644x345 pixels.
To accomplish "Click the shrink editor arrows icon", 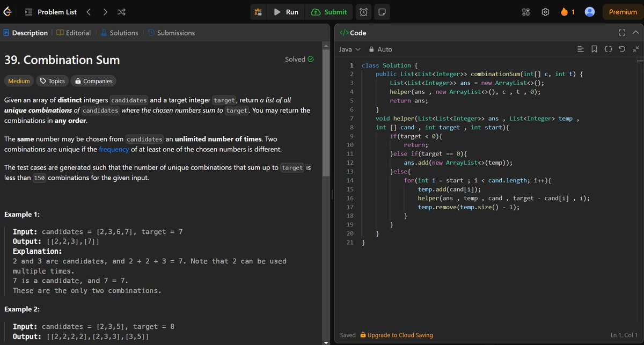I will pos(635,49).
